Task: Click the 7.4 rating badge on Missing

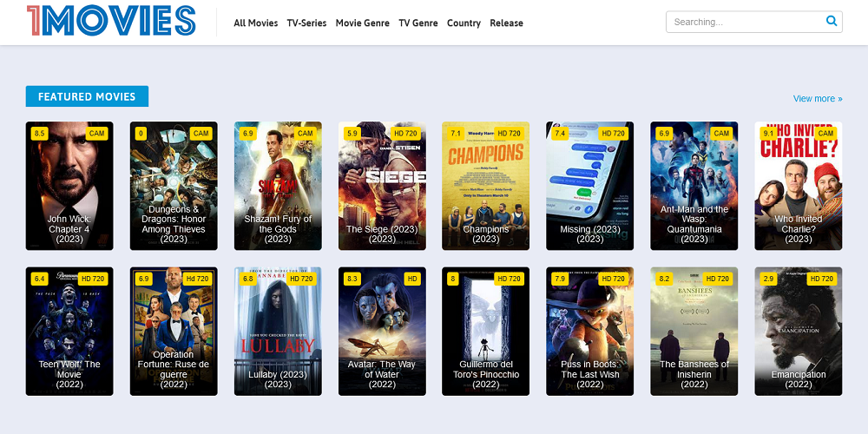Action: (x=560, y=134)
